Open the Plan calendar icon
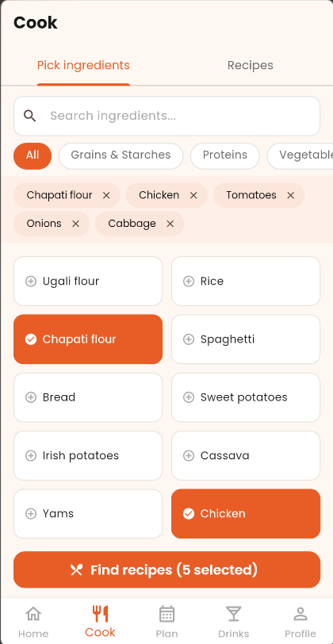The height and width of the screenshot is (644, 333). click(166, 614)
